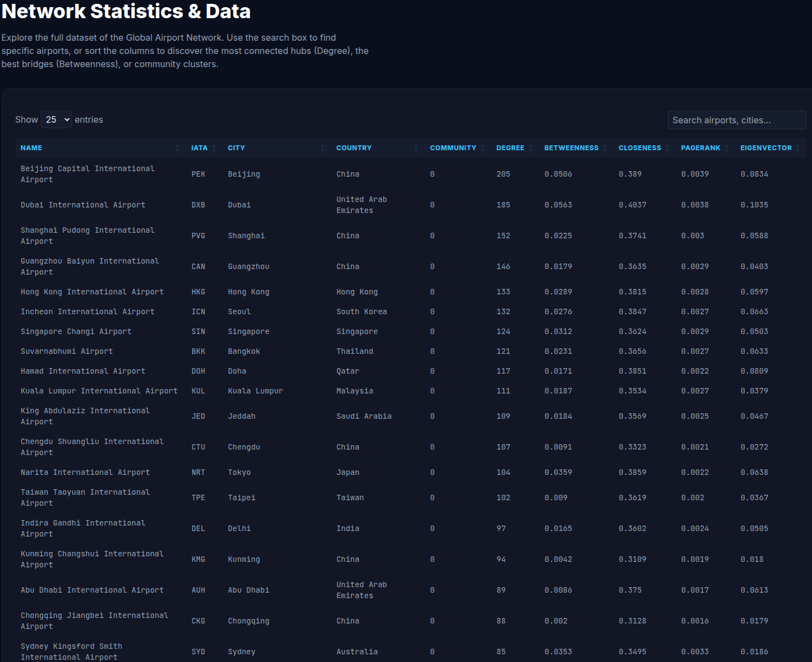Click the sort arrows beside COMMUNITY header

click(x=484, y=147)
